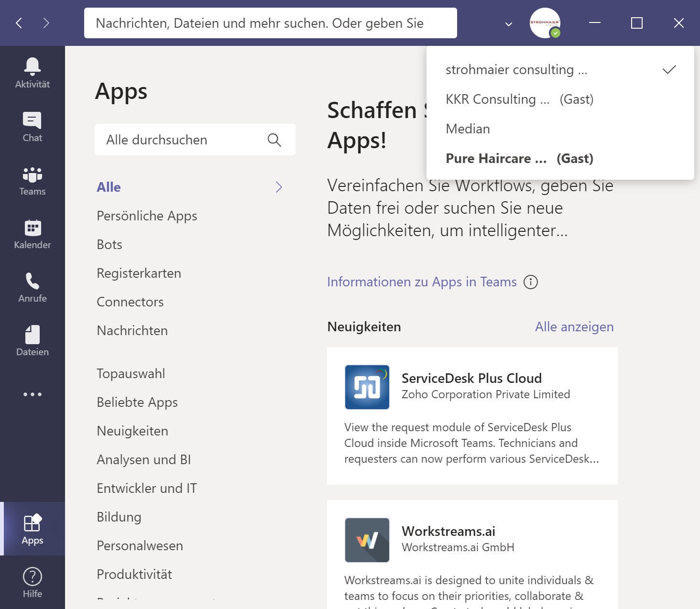This screenshot has height=609, width=700.
Task: Focus the Alle durchsuchen search field
Action: 195,140
